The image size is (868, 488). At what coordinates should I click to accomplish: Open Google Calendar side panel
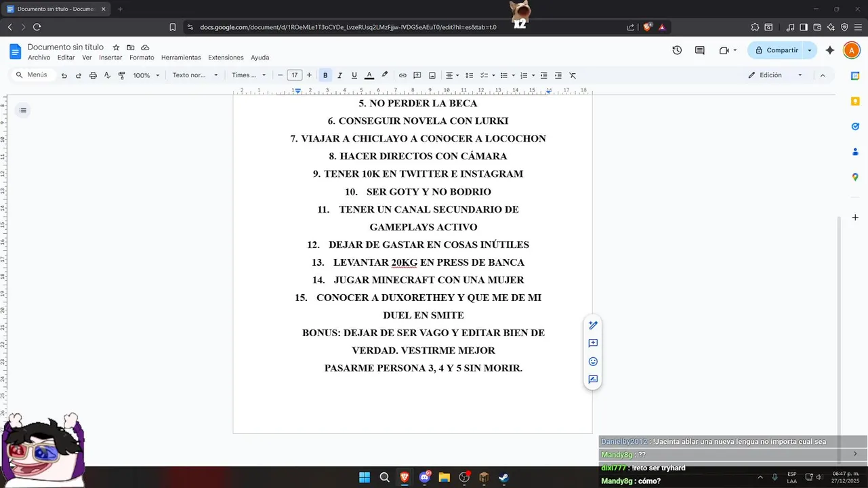(855, 76)
